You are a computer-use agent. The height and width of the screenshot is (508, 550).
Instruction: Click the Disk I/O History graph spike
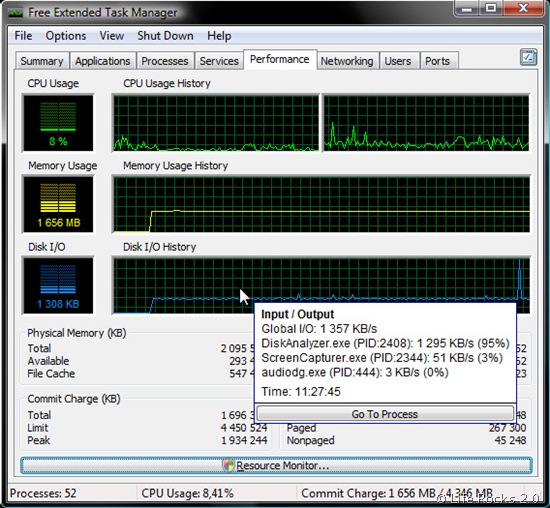(x=519, y=279)
